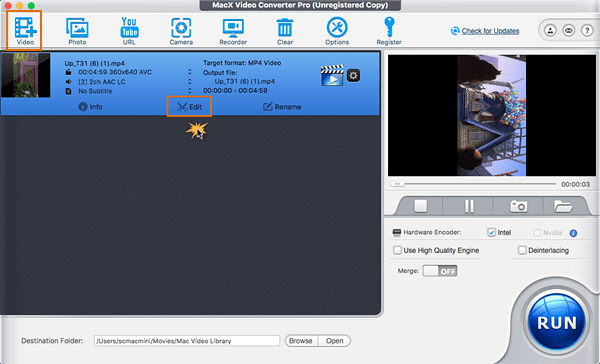
Task: Open the Edit panel for the video
Action: pos(189,107)
